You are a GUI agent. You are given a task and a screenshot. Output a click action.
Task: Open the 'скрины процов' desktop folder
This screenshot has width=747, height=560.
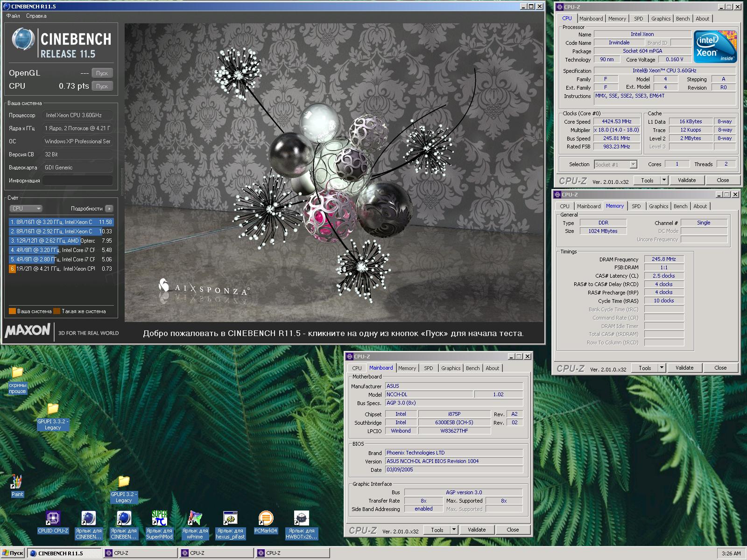click(x=17, y=379)
